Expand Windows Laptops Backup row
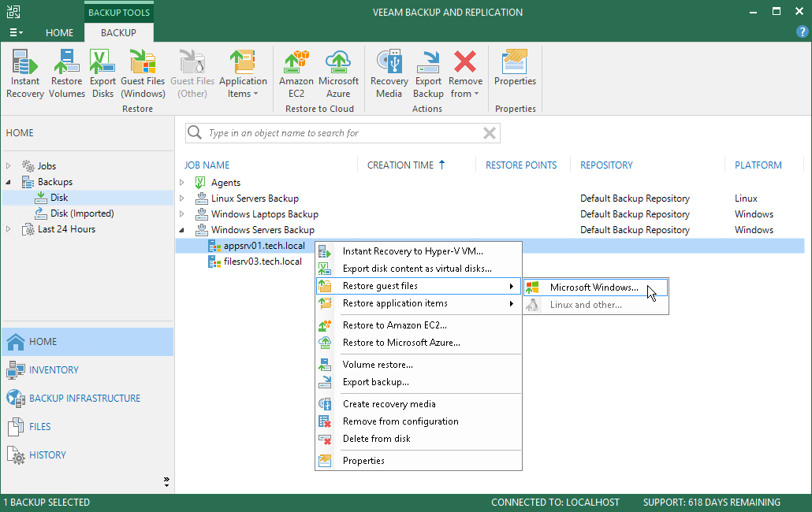The width and height of the screenshot is (812, 512). 182,214
